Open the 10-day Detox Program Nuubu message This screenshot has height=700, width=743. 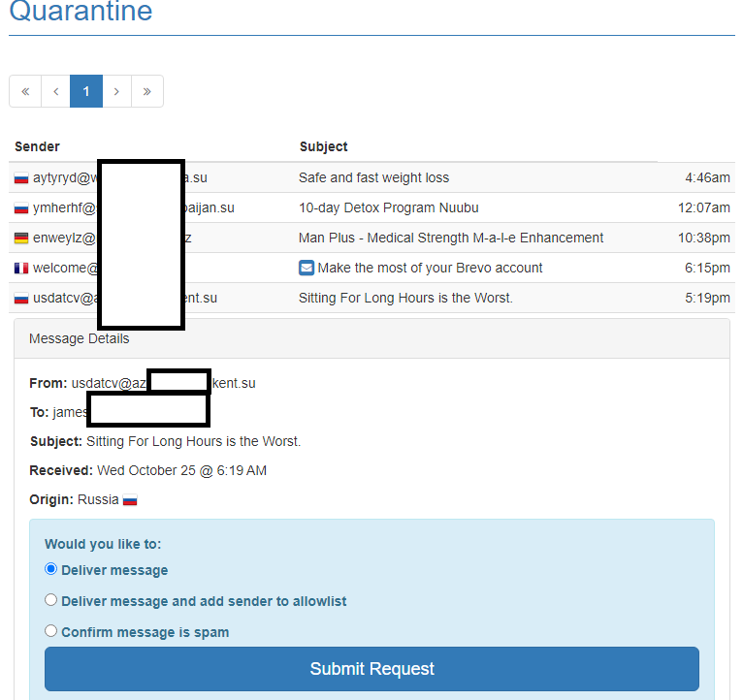pos(389,207)
